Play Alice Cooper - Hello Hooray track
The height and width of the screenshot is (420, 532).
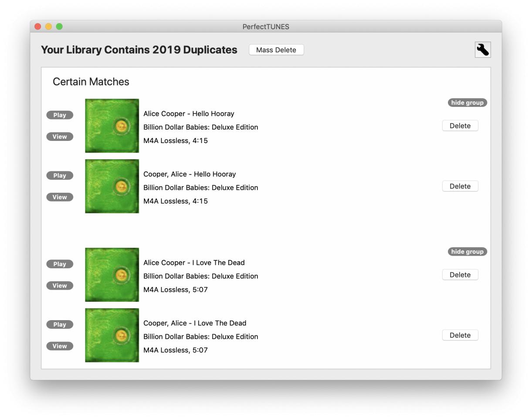pos(60,115)
